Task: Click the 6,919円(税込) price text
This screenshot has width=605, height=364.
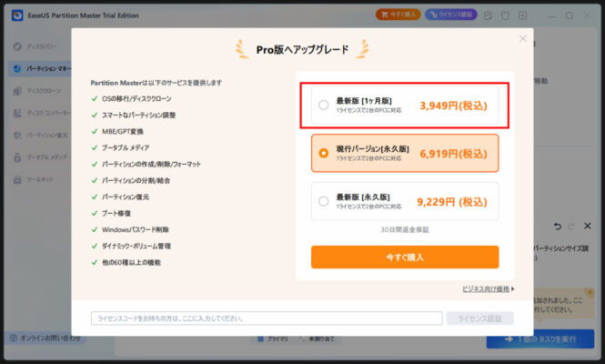Action: 453,154
